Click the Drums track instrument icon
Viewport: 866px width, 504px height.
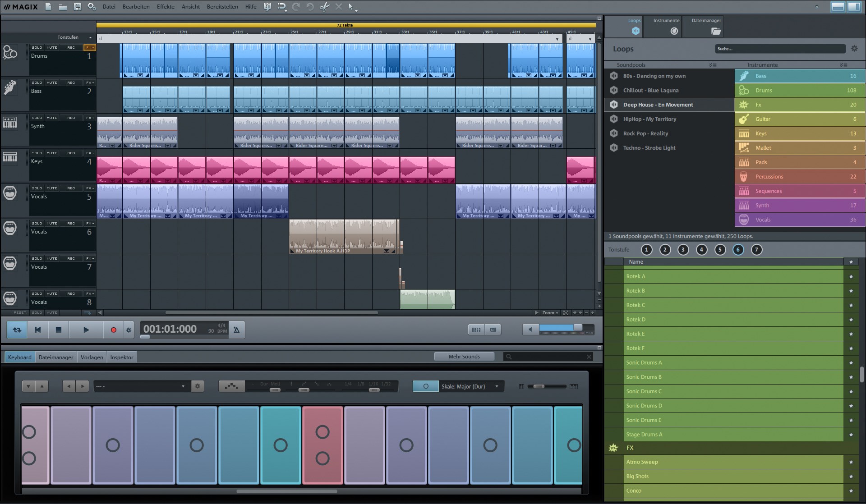[x=10, y=52]
